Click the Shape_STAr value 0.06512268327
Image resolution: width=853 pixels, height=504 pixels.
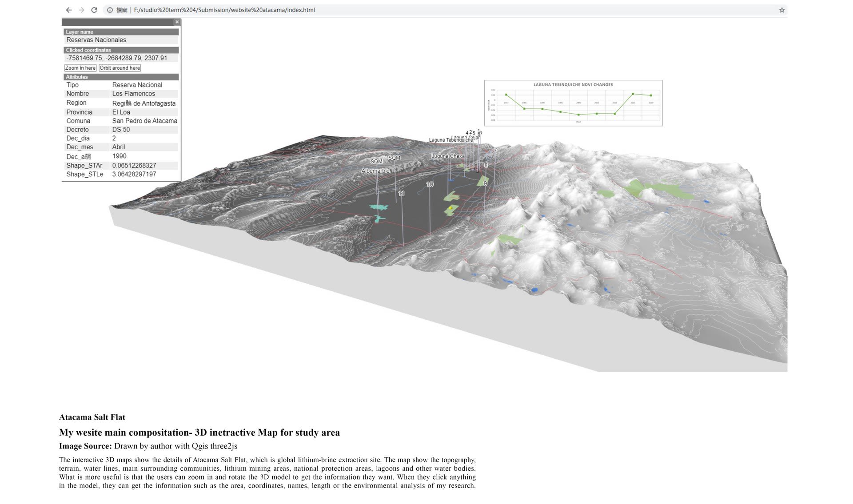click(x=134, y=166)
